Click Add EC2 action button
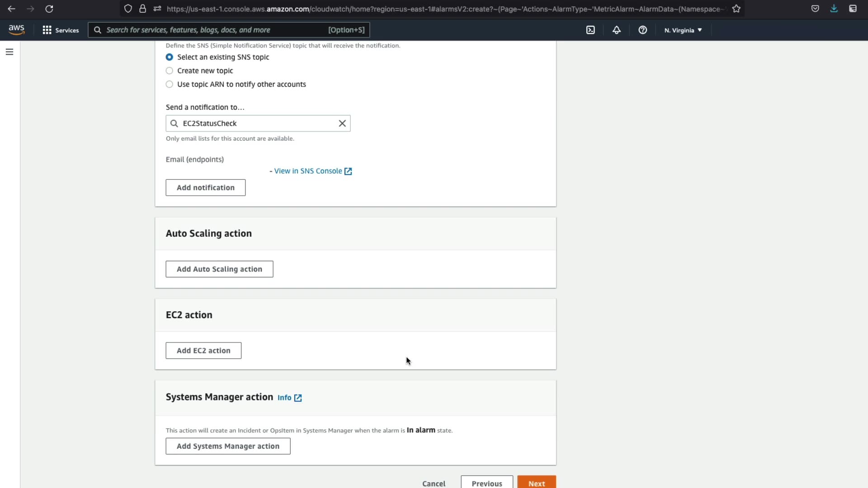Image resolution: width=868 pixels, height=488 pixels. coord(203,351)
